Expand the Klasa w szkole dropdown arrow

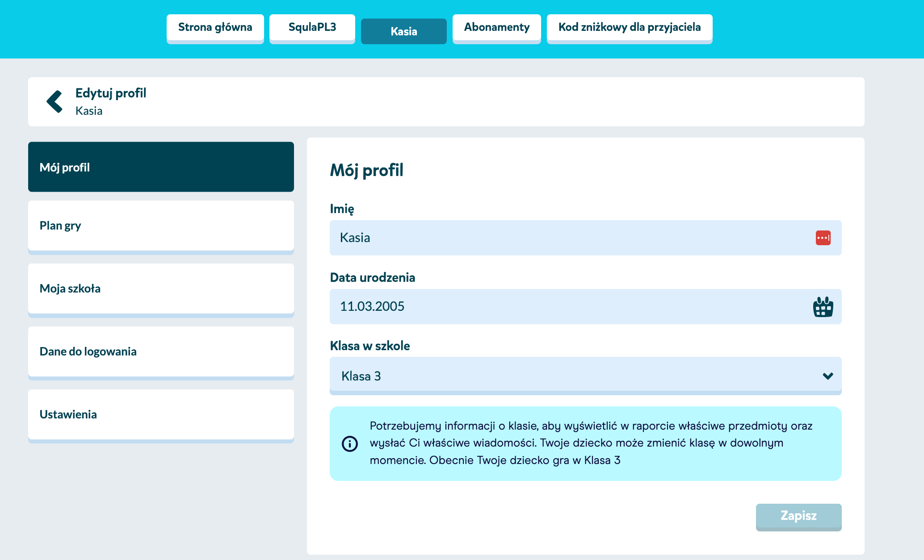pyautogui.click(x=827, y=376)
